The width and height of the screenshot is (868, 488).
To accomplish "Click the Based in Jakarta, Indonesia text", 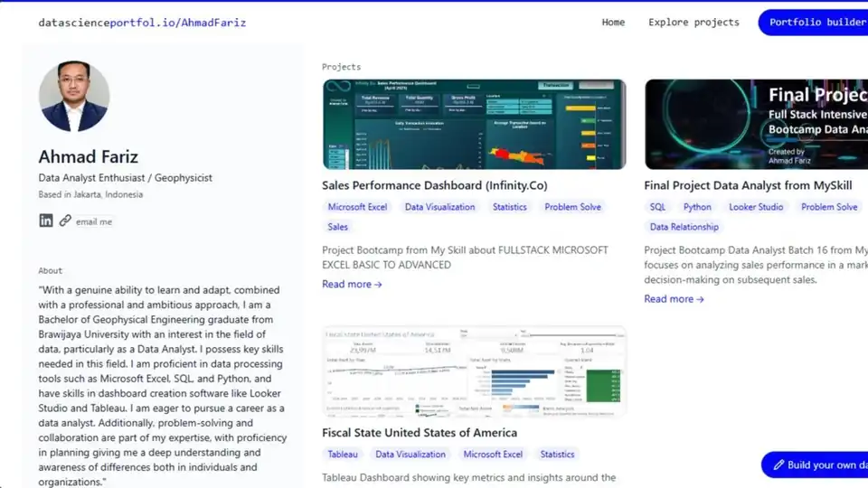I will pyautogui.click(x=90, y=195).
